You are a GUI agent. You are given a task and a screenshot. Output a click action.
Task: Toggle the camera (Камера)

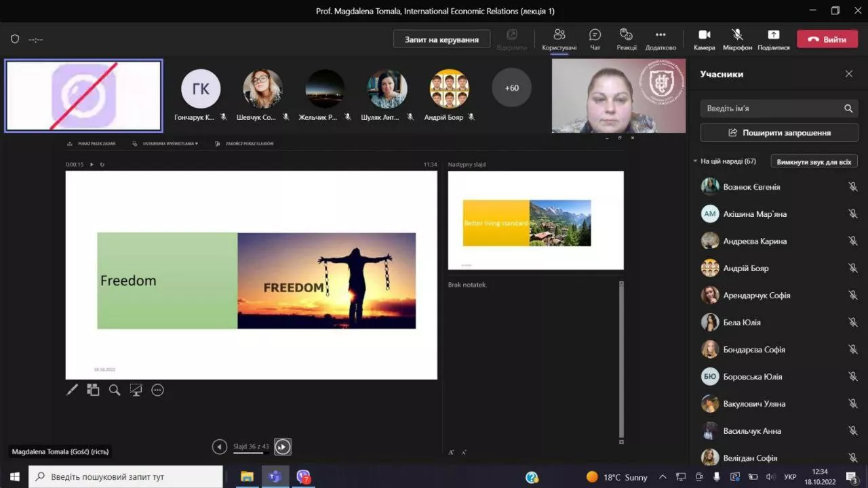tap(704, 39)
